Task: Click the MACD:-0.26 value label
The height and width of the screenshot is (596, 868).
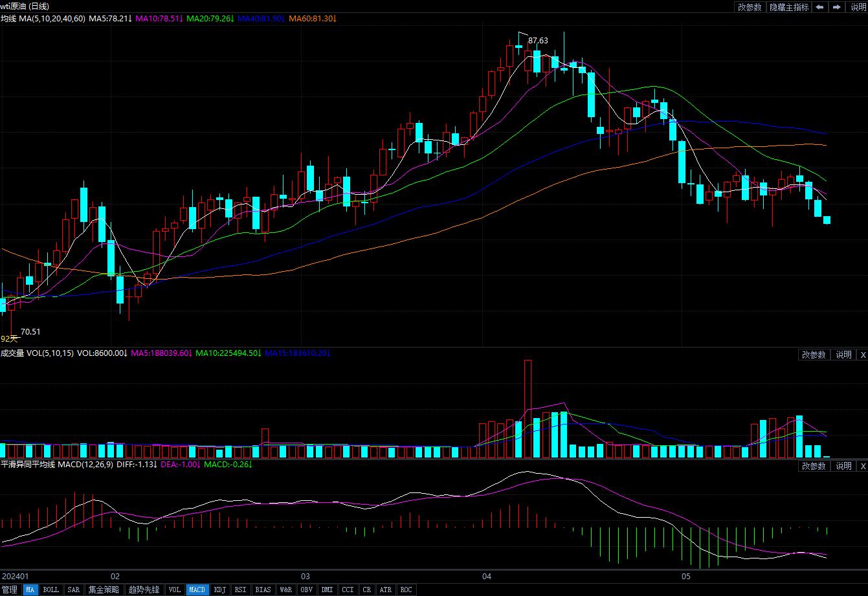Action: click(x=228, y=465)
